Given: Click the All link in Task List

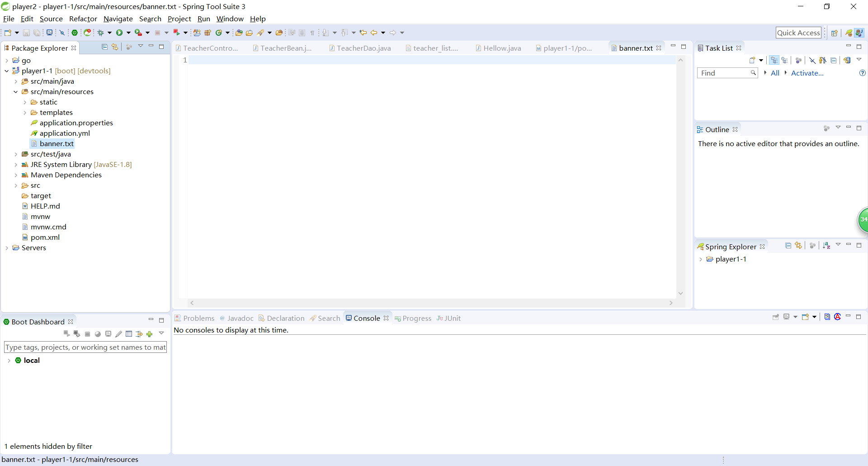Looking at the screenshot, I should pyautogui.click(x=775, y=73).
